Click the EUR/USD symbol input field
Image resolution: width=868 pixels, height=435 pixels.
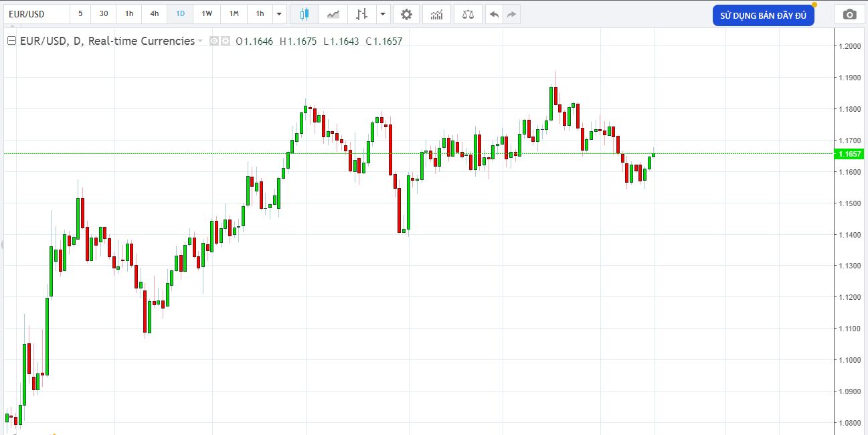(36, 14)
